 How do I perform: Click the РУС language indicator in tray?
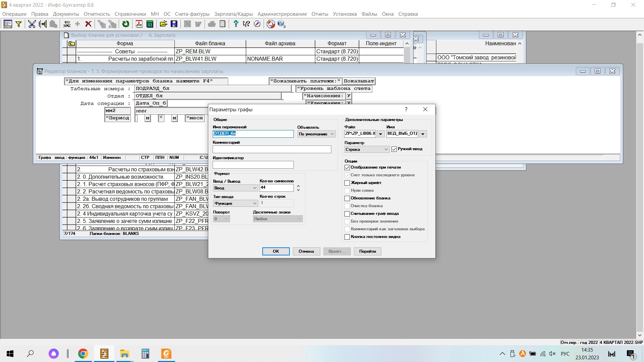pos(565,354)
